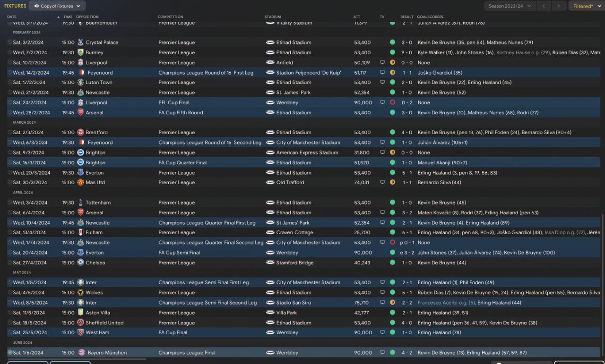This screenshot has width=605, height=364.
Task: Tick the checkmark for Sat, 3/2/2024 fixture
Action: pos(9,42)
